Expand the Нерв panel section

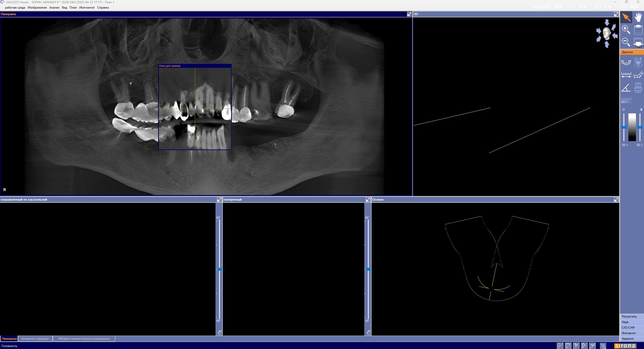(x=632, y=322)
